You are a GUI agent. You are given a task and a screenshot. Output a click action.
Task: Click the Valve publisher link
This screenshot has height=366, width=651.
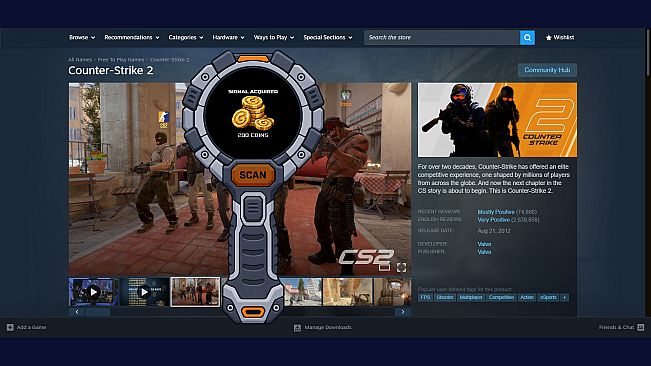pos(484,252)
